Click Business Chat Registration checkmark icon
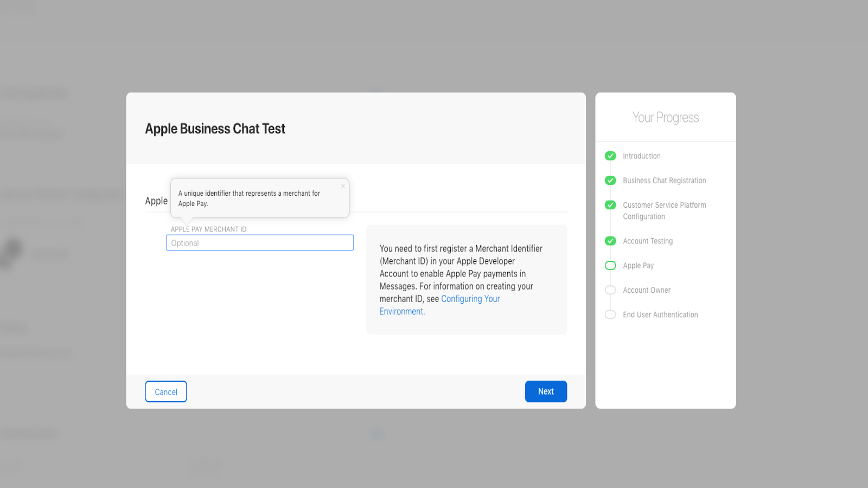 click(x=610, y=181)
